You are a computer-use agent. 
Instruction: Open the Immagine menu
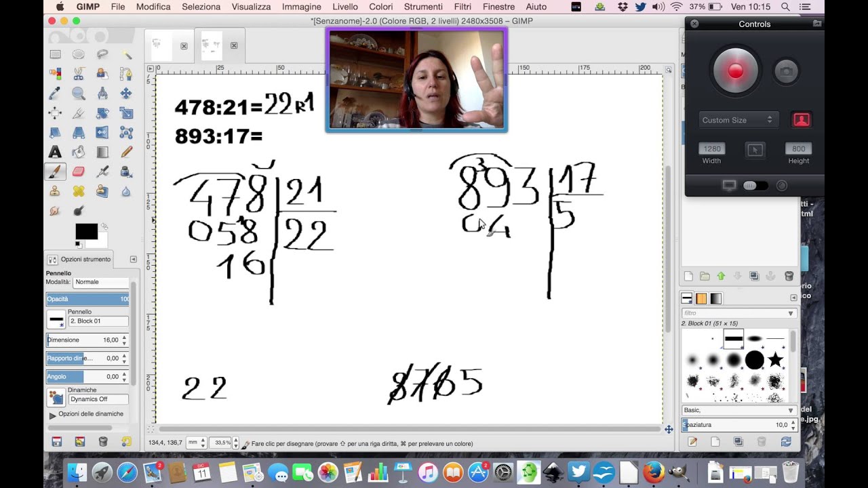pos(302,7)
